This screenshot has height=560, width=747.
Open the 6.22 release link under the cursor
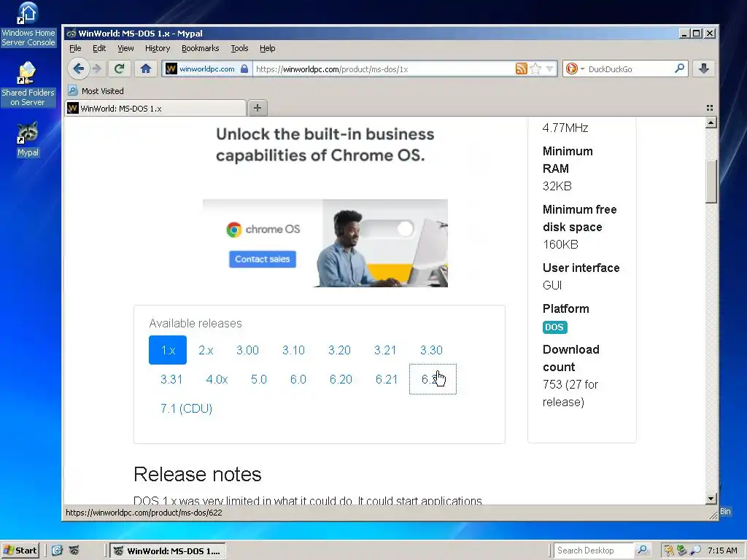(x=433, y=379)
